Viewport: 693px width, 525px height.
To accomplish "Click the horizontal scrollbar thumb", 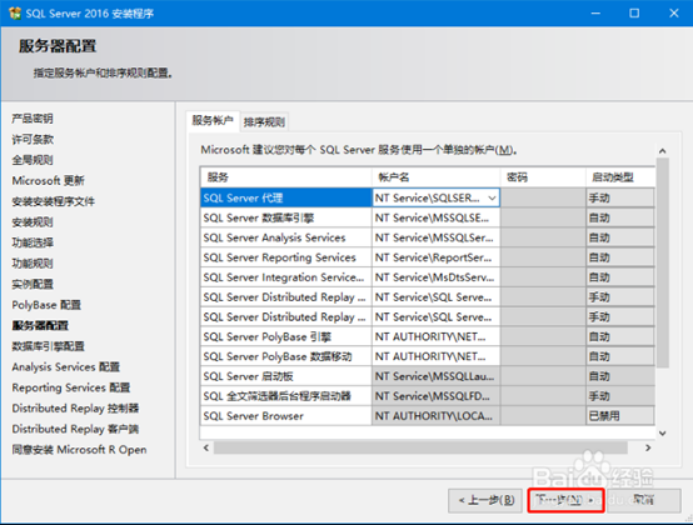I will pos(420,448).
